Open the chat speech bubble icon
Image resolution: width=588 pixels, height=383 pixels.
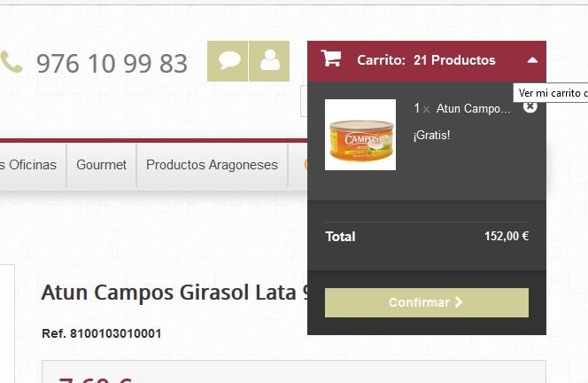click(228, 61)
